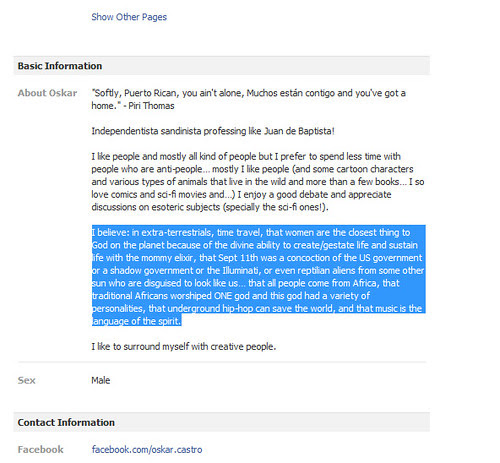Click the Sex field label

pyautogui.click(x=26, y=380)
